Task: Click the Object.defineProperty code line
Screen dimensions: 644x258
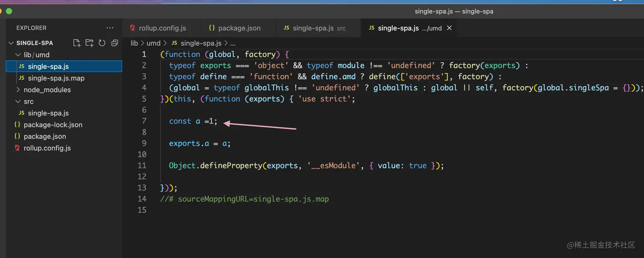Action: (306, 165)
